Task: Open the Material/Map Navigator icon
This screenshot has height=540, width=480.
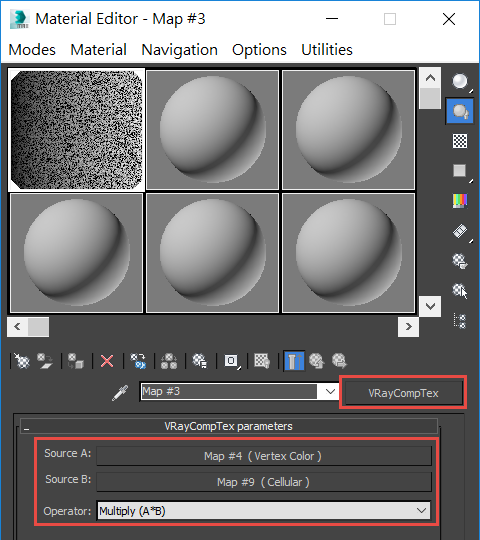Action: (x=460, y=321)
